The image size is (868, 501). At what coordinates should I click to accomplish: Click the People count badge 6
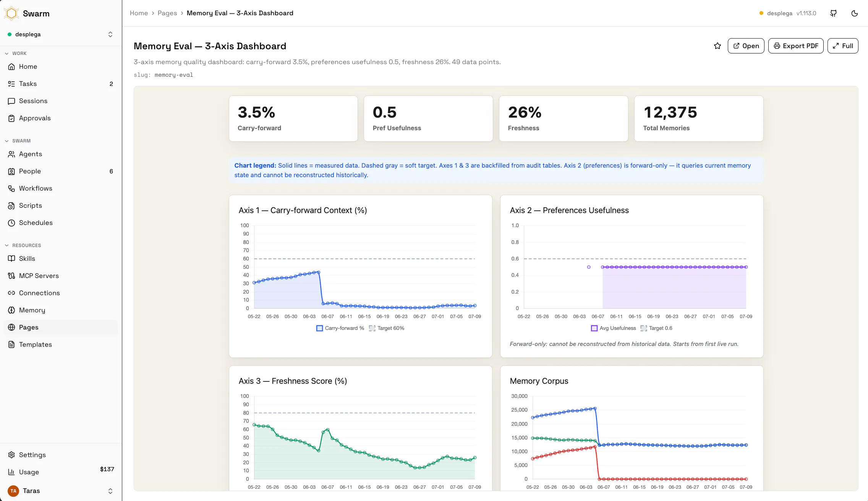pyautogui.click(x=111, y=171)
